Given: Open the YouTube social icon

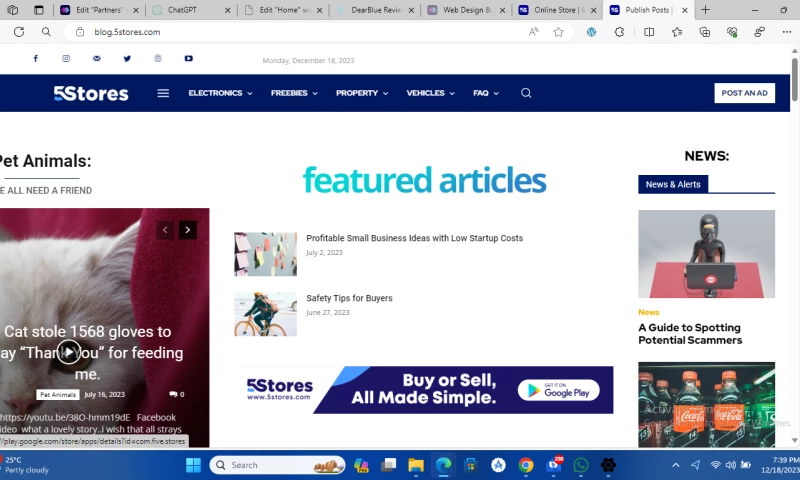Looking at the screenshot, I should 189,58.
